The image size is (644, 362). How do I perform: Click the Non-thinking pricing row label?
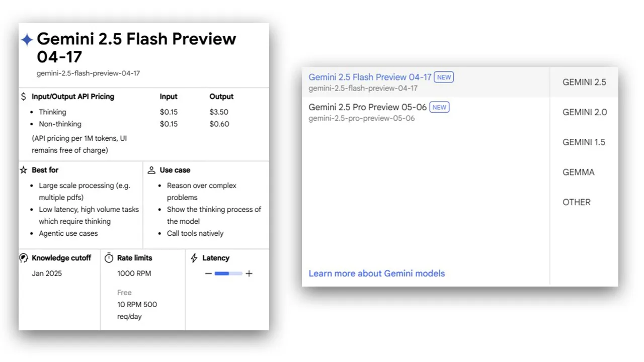60,124
